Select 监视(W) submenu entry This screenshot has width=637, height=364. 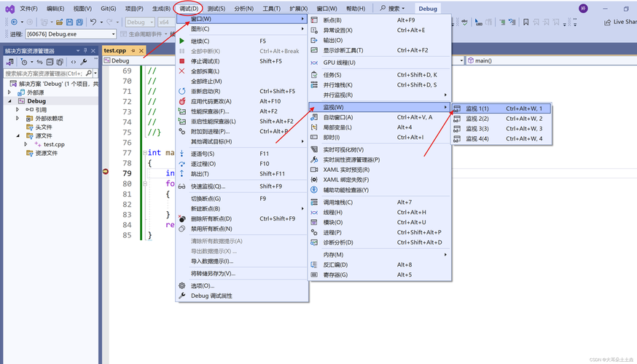click(x=380, y=107)
